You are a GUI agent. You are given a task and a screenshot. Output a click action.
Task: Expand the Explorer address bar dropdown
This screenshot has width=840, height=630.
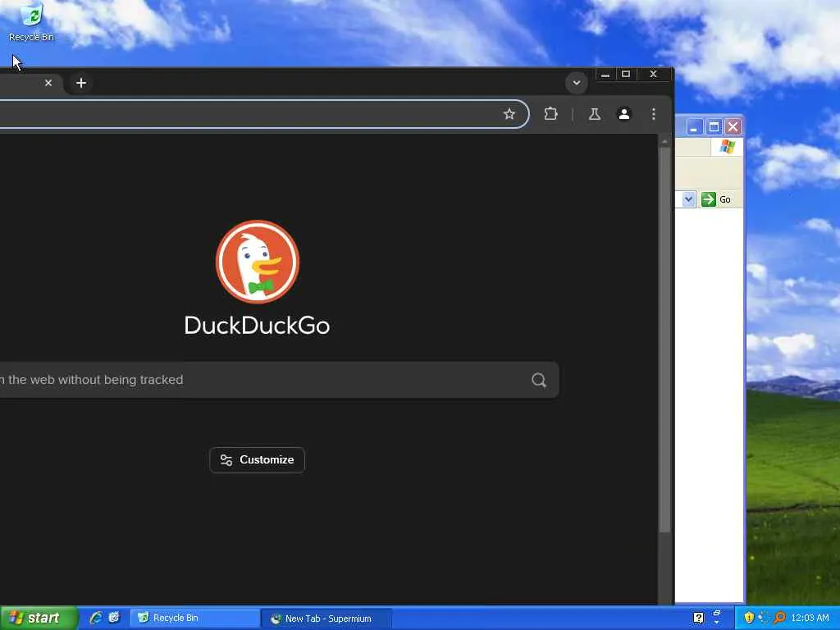688,199
